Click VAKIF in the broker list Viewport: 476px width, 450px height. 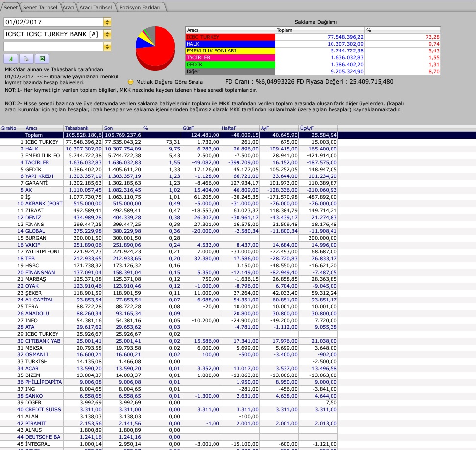[x=33, y=245]
